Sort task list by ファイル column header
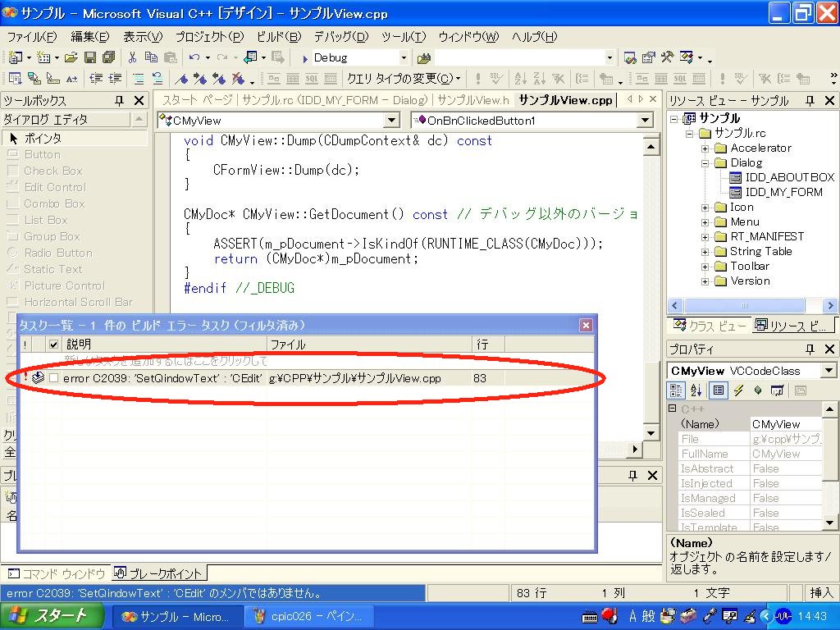 click(369, 344)
